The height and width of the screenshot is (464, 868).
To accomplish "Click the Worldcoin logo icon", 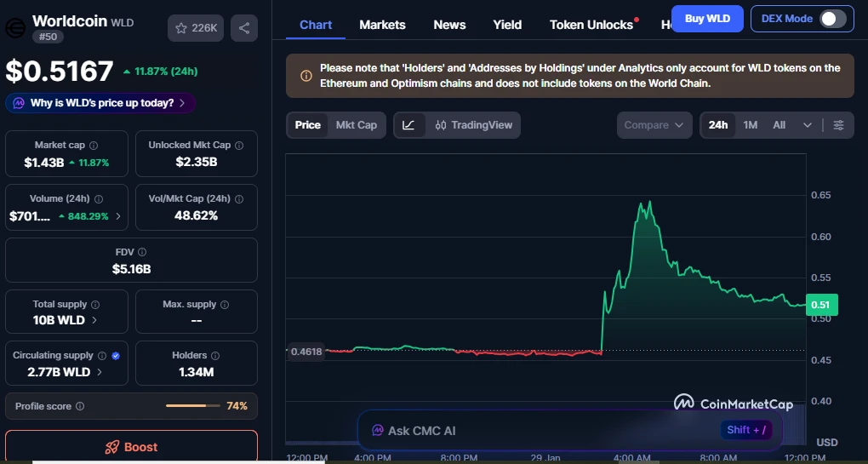I will (x=15, y=28).
